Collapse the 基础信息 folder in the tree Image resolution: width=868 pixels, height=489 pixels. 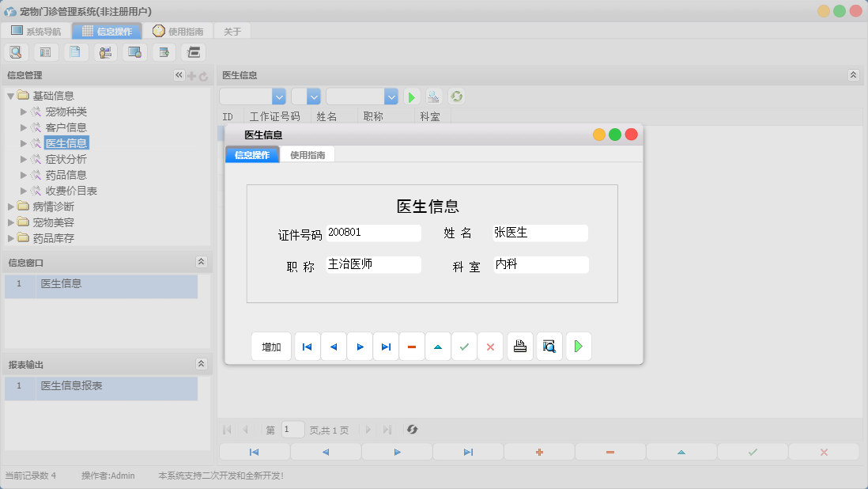point(9,95)
